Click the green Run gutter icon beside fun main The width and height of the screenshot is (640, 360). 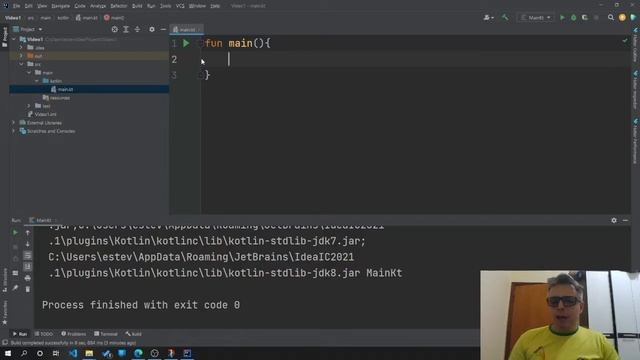tap(186, 43)
